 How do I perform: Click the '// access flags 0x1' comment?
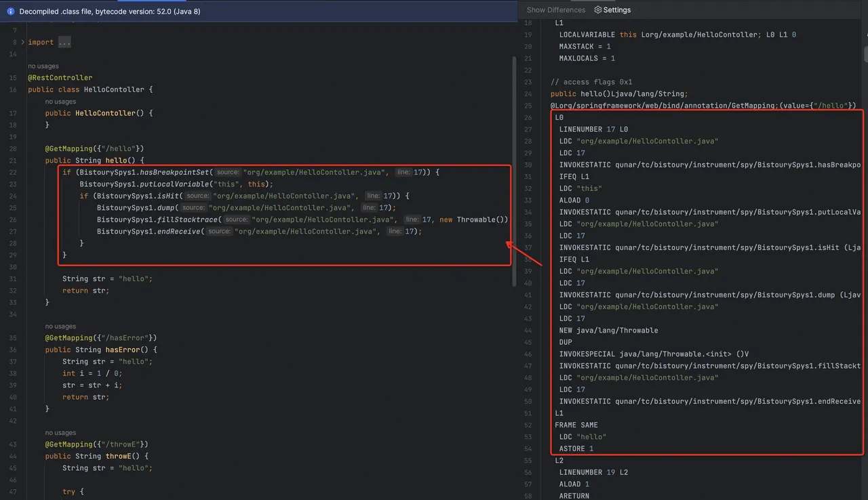pos(591,82)
